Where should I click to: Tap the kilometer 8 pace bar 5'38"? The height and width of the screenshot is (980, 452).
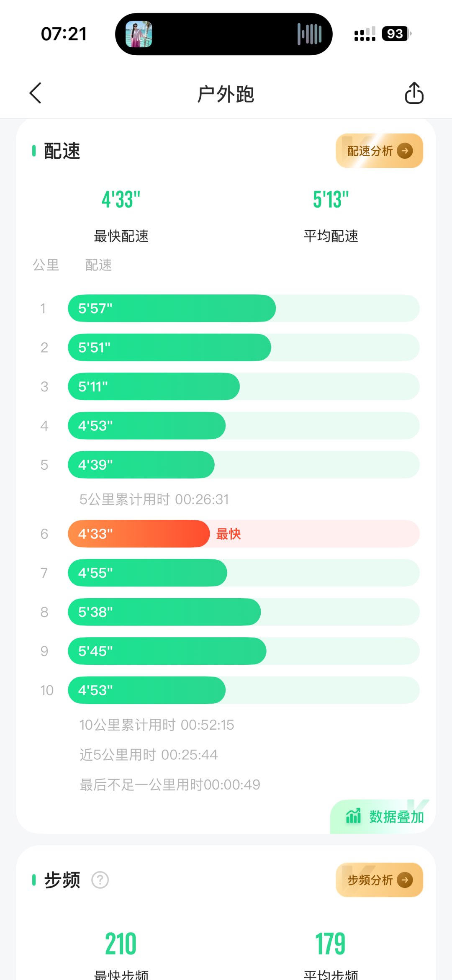point(164,612)
